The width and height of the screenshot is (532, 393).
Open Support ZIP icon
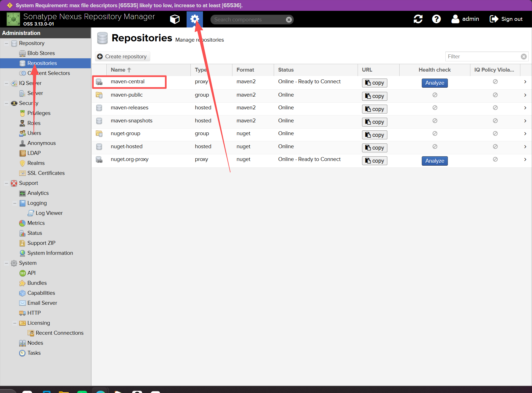point(22,243)
